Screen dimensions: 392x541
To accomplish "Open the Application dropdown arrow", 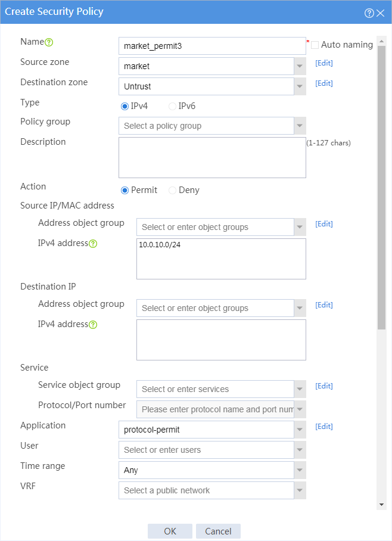I will (300, 430).
